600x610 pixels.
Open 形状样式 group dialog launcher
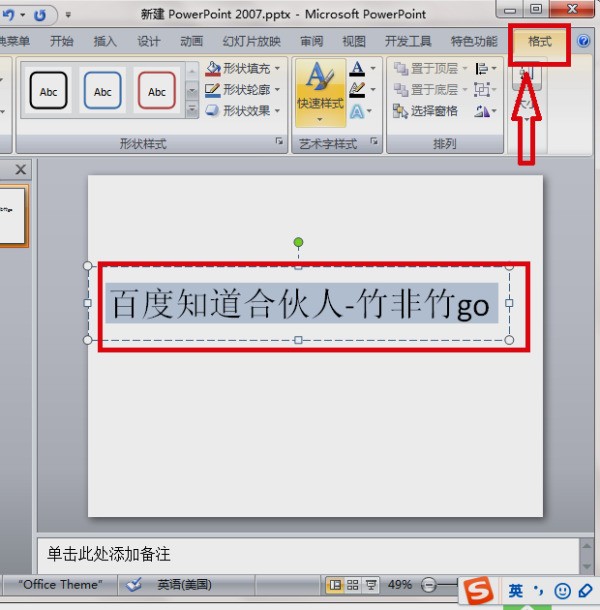tap(279, 141)
